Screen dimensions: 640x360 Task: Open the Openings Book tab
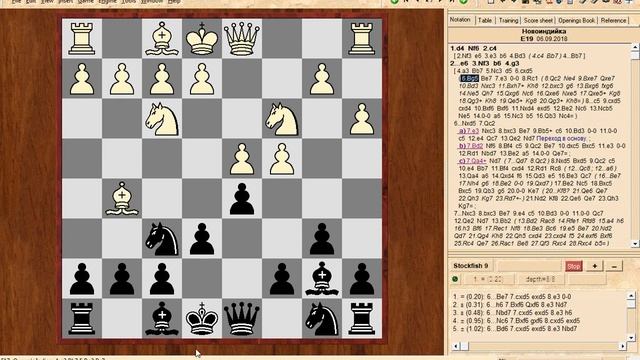click(x=576, y=20)
